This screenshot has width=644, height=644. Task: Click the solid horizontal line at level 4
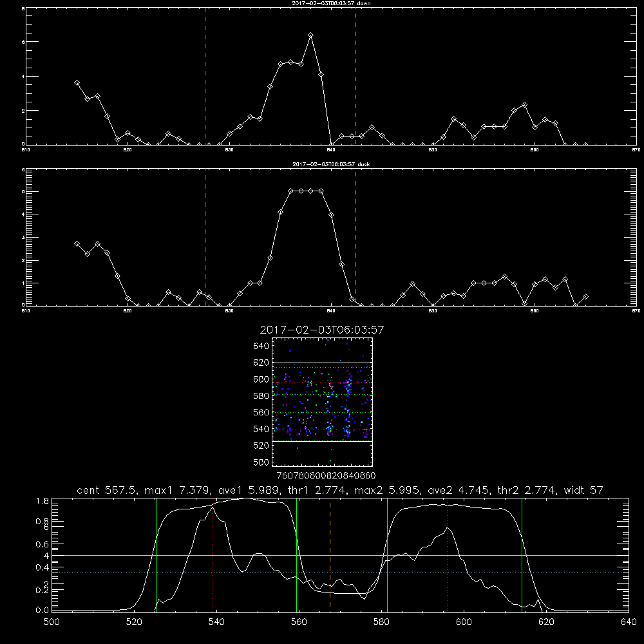[x=340, y=555]
